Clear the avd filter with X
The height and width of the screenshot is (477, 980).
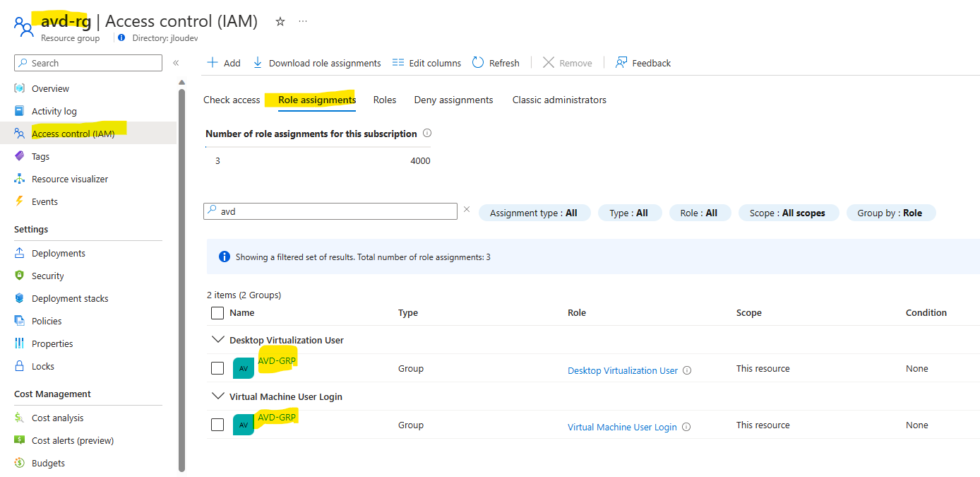click(x=467, y=209)
